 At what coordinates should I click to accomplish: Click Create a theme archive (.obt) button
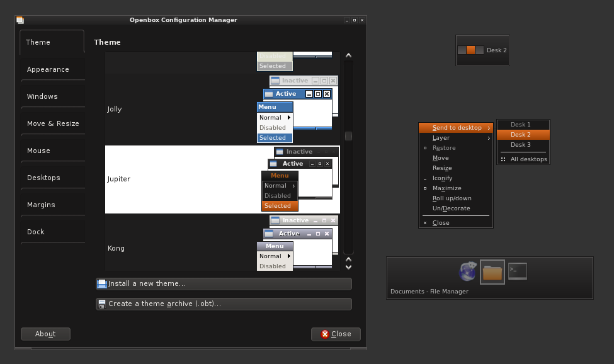click(x=224, y=304)
